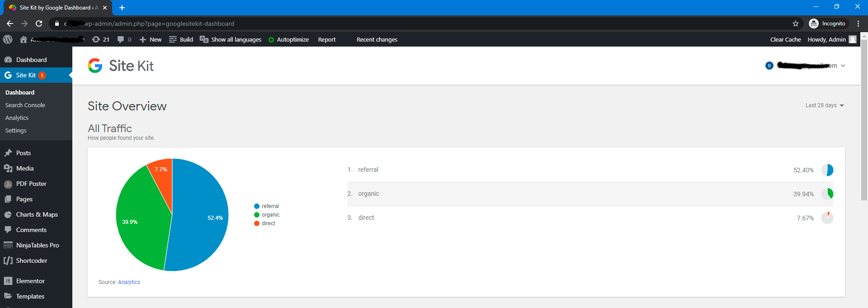This screenshot has height=308, width=868.
Task: Open the Analytics source link
Action: [129, 282]
